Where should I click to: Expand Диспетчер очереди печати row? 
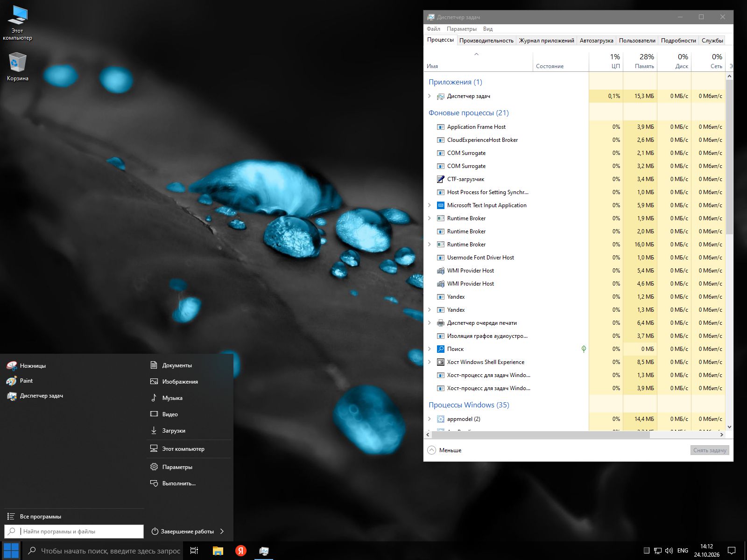(x=430, y=323)
